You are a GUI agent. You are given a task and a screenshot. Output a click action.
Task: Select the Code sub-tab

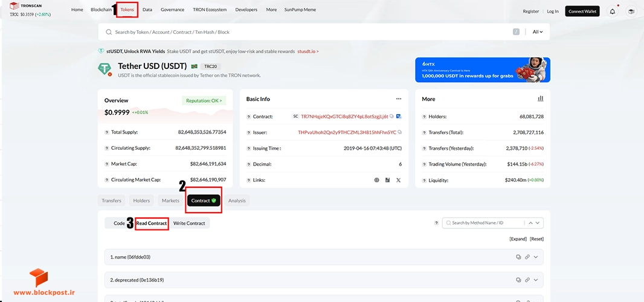[x=119, y=223]
